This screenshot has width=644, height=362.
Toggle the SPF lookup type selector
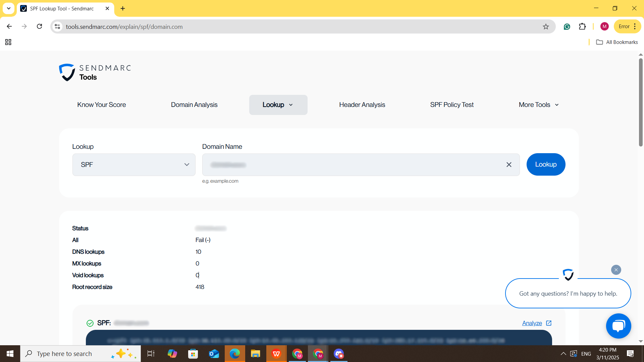click(133, 165)
